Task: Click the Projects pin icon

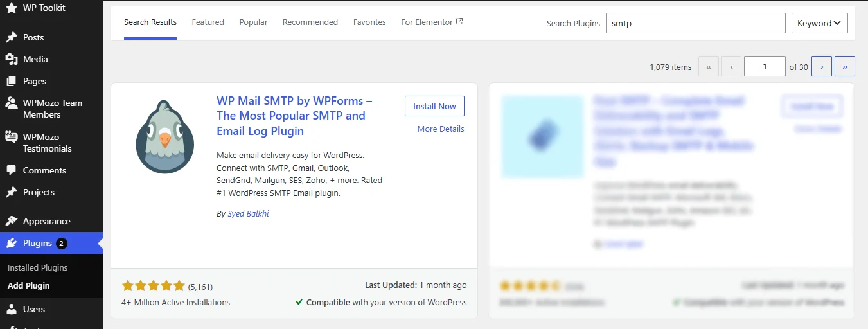Action: [12, 192]
